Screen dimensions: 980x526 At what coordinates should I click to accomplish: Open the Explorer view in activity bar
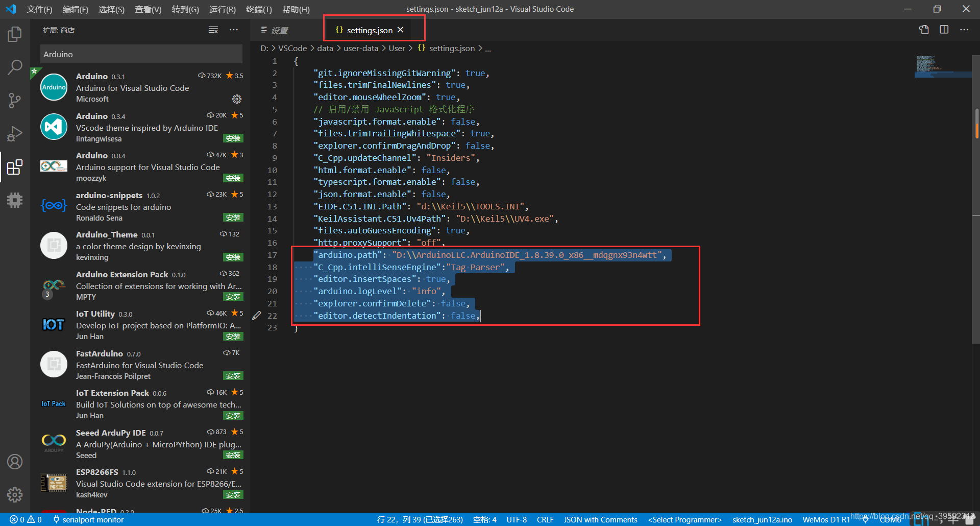click(15, 34)
